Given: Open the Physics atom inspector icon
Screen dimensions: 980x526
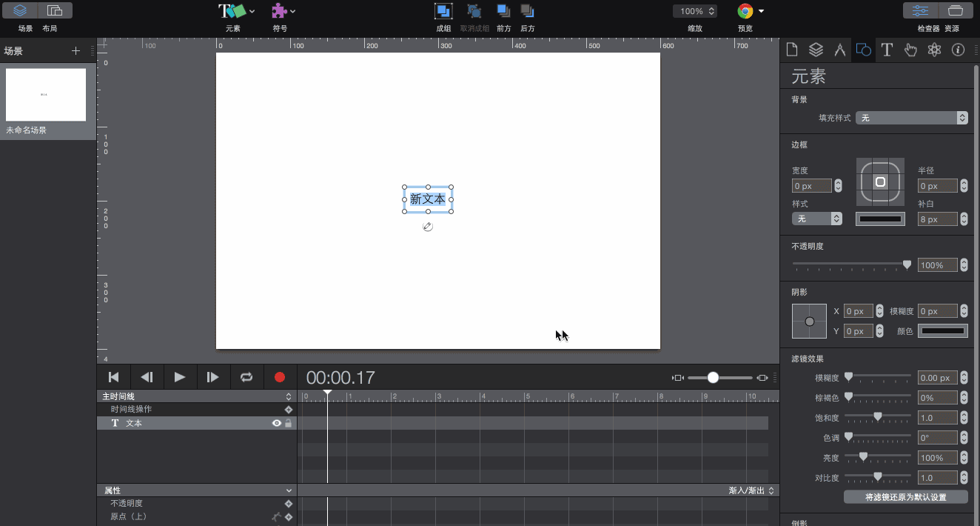Looking at the screenshot, I should [x=934, y=50].
